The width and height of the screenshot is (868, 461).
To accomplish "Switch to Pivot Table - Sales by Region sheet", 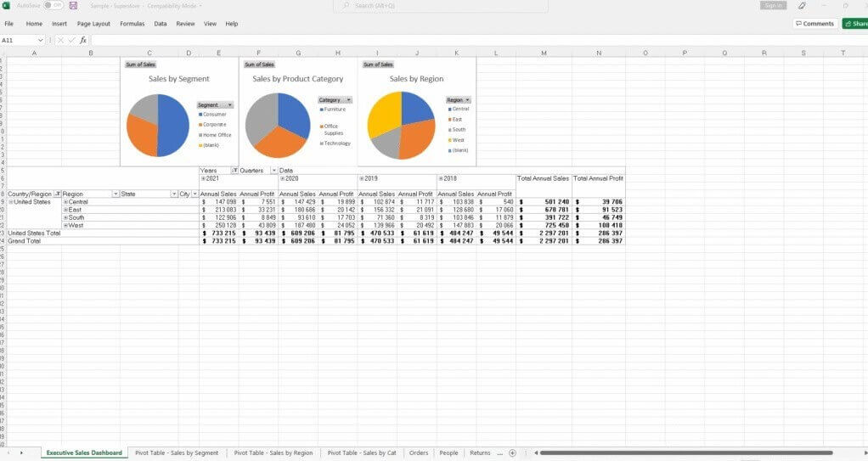I will (x=273, y=453).
